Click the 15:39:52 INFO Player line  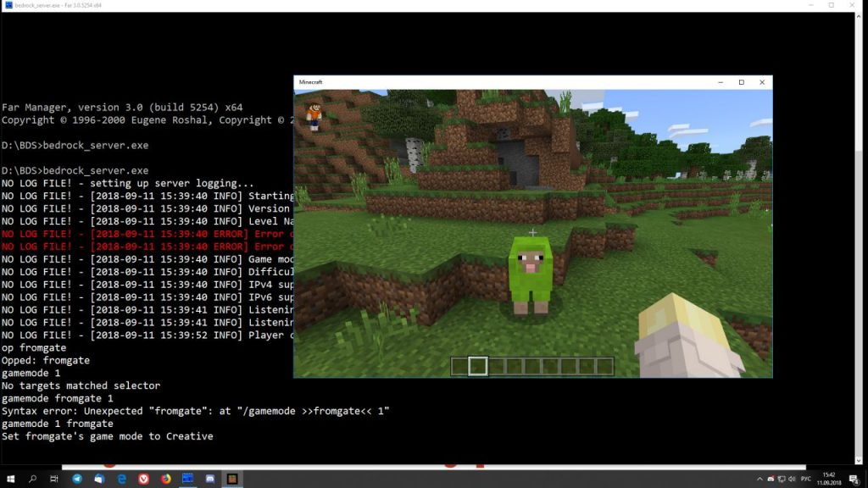[147, 335]
